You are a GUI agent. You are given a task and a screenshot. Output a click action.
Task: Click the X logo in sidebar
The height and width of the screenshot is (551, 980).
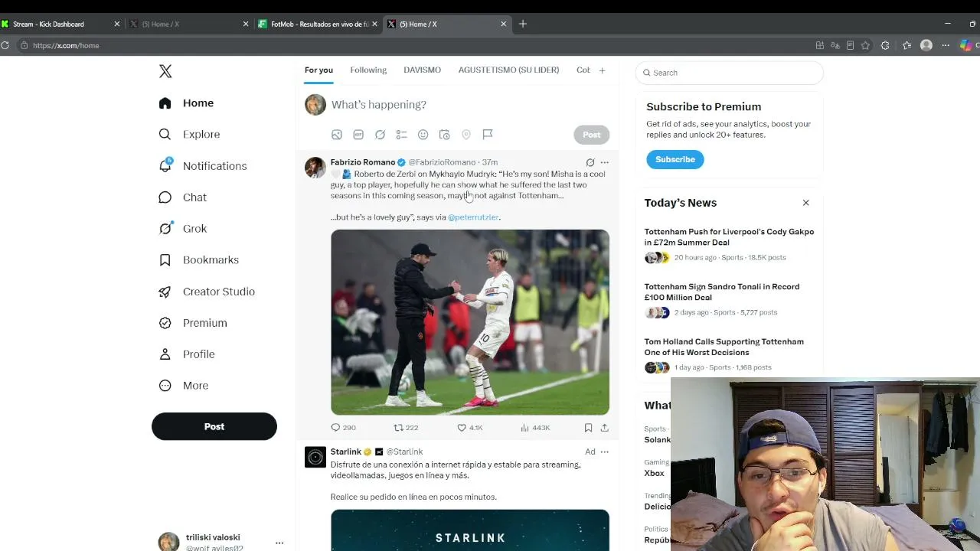pyautogui.click(x=165, y=71)
